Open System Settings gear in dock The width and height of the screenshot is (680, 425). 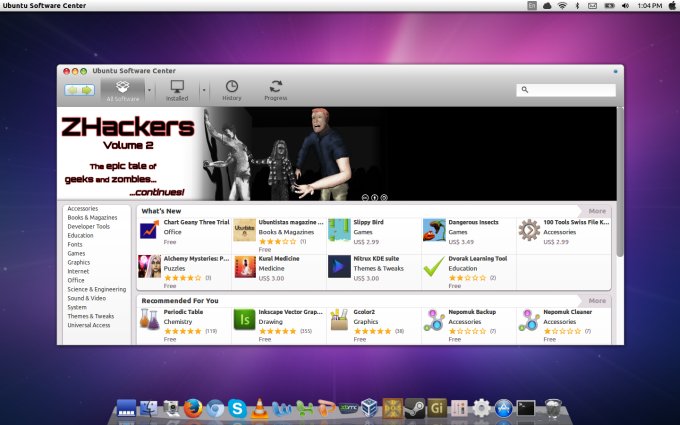point(481,408)
